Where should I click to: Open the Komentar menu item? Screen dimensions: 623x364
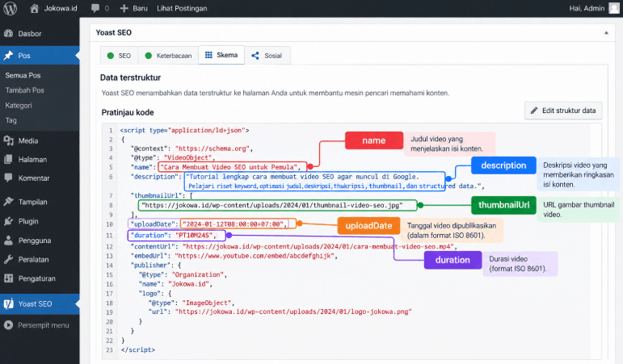tap(40, 178)
